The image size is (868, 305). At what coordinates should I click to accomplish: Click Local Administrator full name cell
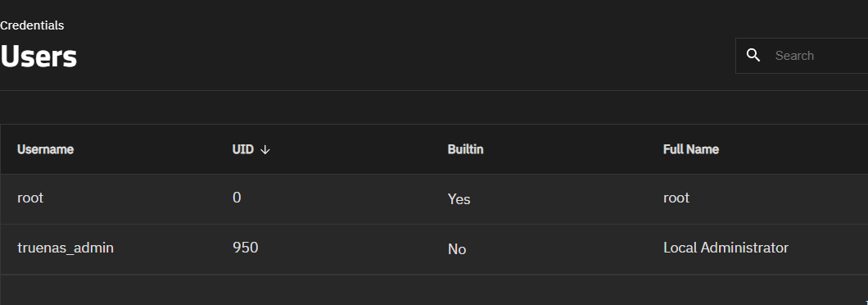[x=726, y=248]
